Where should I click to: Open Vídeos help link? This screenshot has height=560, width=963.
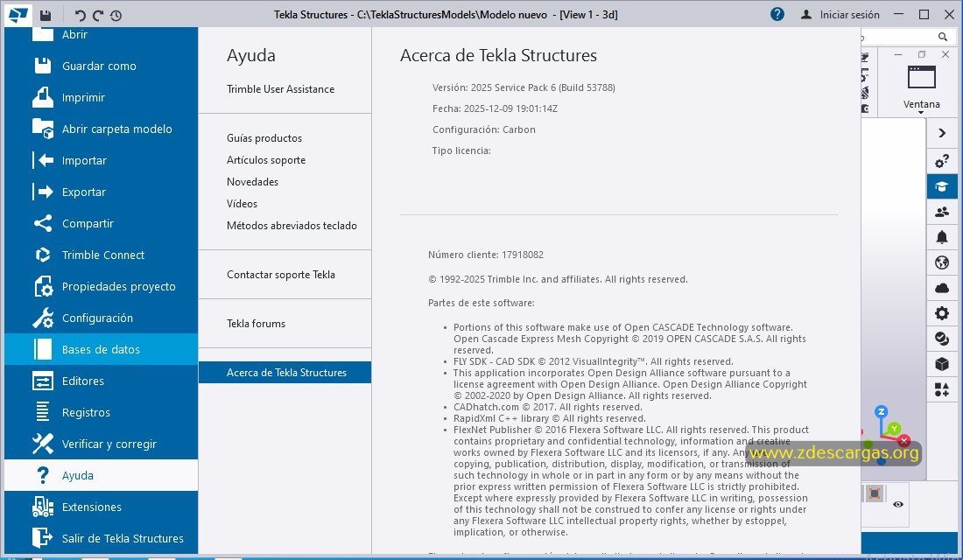click(x=242, y=203)
